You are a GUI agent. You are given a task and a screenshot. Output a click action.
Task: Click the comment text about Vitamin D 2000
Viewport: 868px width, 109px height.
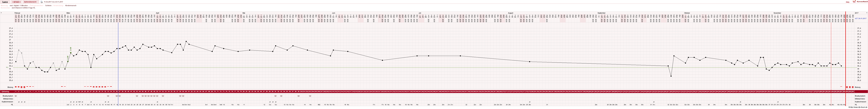coord(24,7)
